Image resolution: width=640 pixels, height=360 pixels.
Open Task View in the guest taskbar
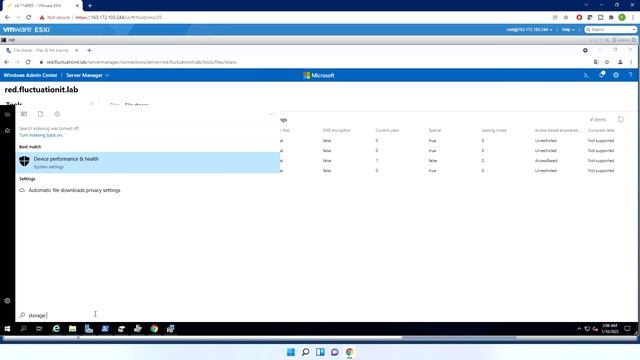tap(39, 329)
